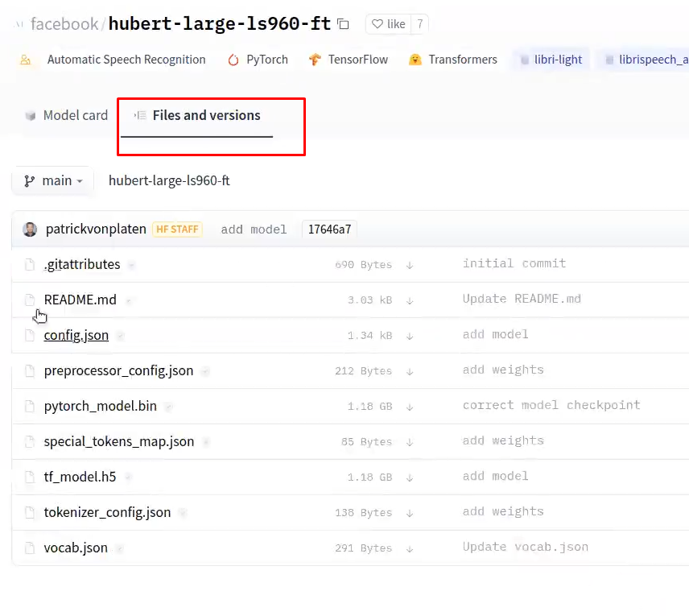689x616 pixels.
Task: Like the hubert-large-ls960-ft model
Action: [389, 23]
